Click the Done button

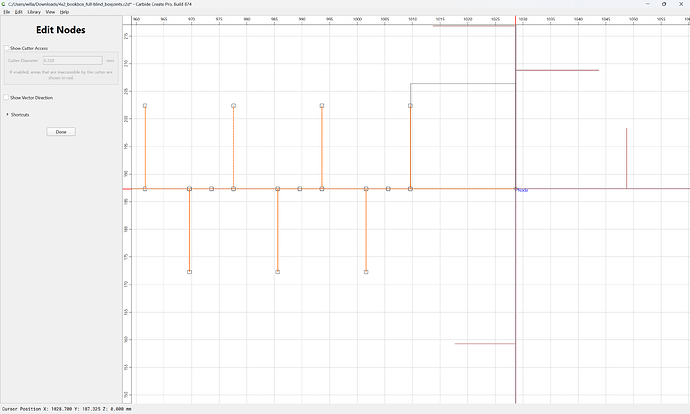click(x=61, y=132)
